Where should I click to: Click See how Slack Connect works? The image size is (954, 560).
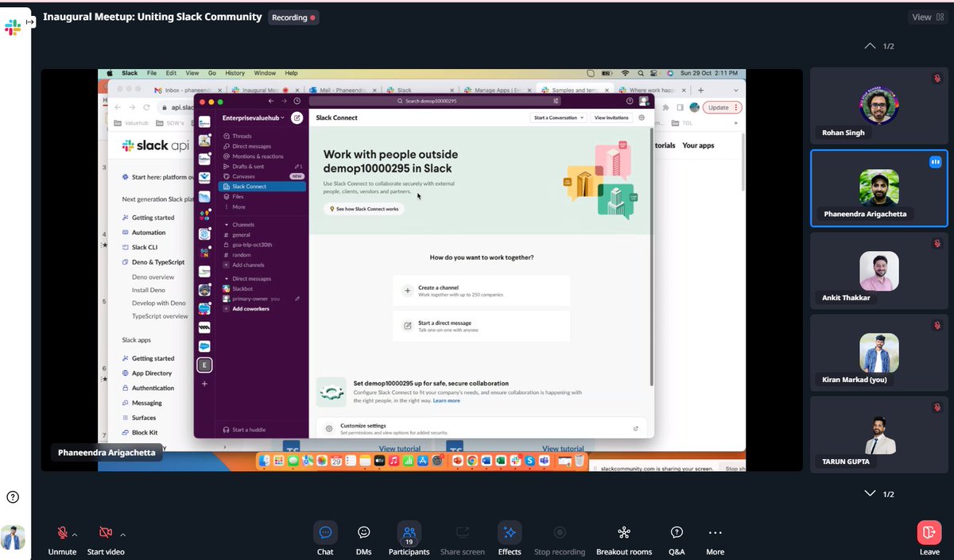click(x=363, y=209)
